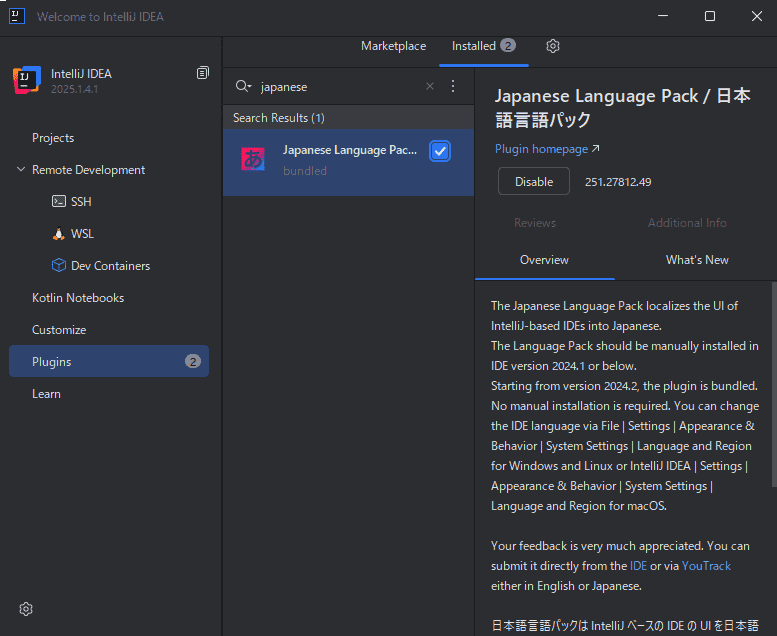The height and width of the screenshot is (636, 777).
Task: Switch to the Marketplace tab
Action: 393,46
